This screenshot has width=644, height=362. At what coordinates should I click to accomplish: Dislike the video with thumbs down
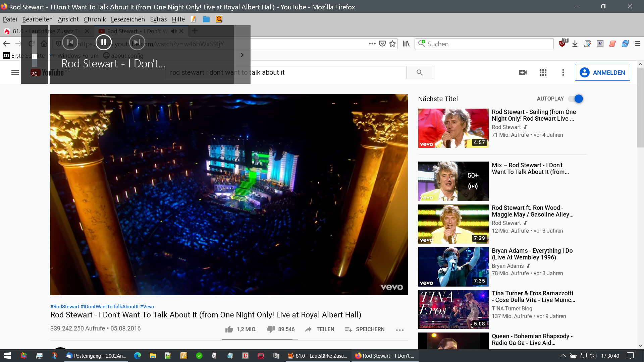click(271, 329)
